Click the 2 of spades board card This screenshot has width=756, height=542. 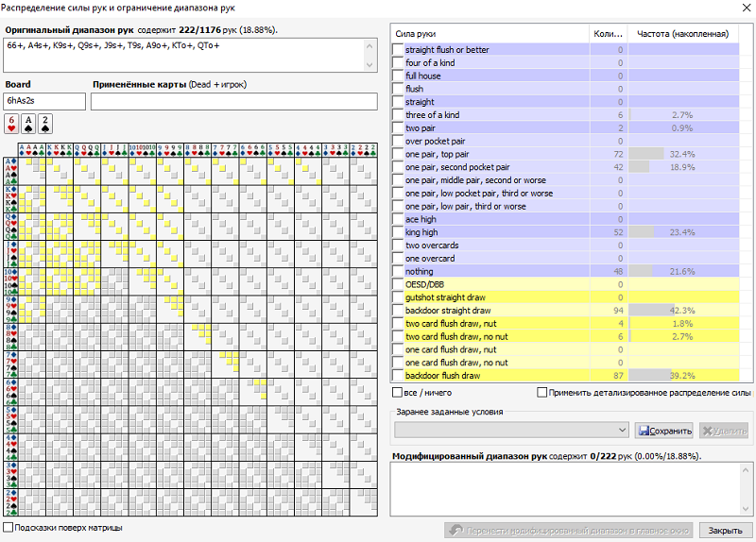click(x=44, y=124)
